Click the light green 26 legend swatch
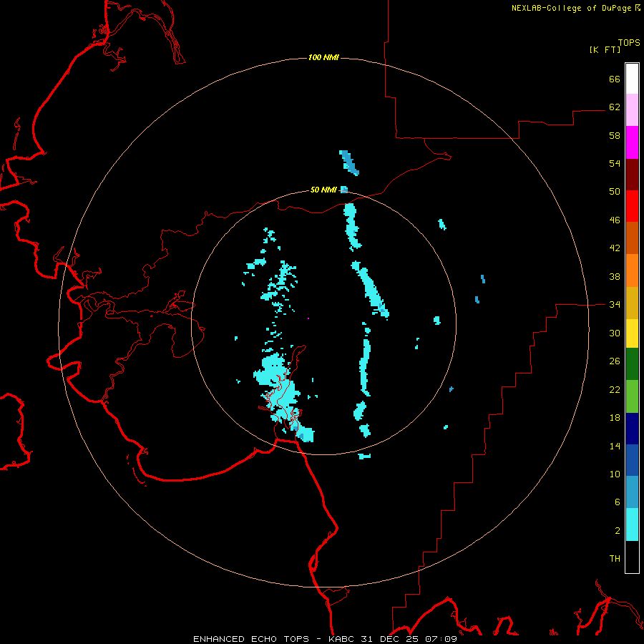The image size is (644, 644). pos(632,396)
